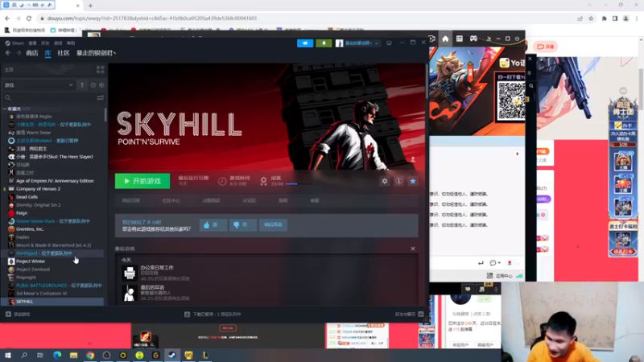Bookmark the page with Chrome star icon

pyautogui.click(x=591, y=18)
